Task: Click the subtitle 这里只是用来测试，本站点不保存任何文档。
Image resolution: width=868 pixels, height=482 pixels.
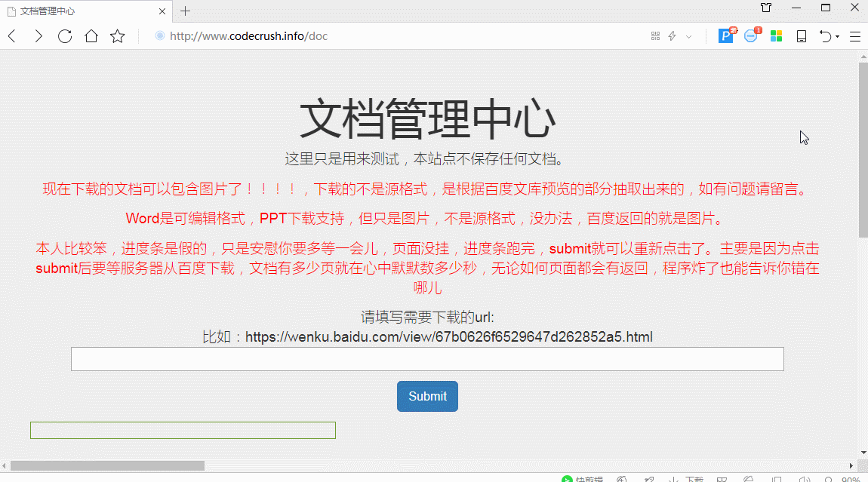Action: pyautogui.click(x=427, y=159)
